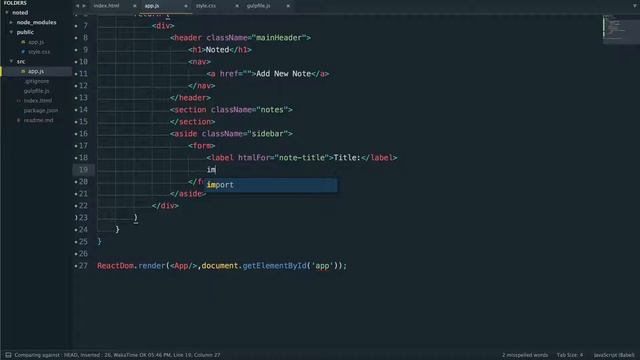Click "mainHeader" string on line 8
Image resolution: width=640 pixels, height=360 pixels.
click(279, 38)
